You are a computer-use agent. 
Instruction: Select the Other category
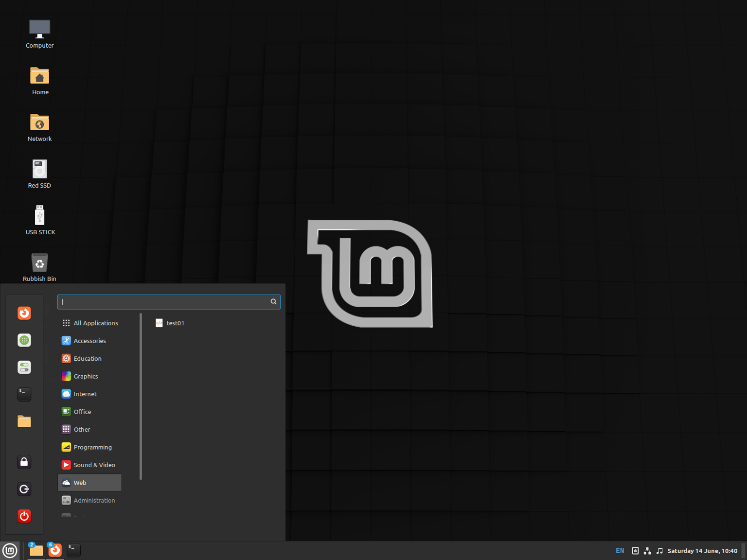point(90,429)
